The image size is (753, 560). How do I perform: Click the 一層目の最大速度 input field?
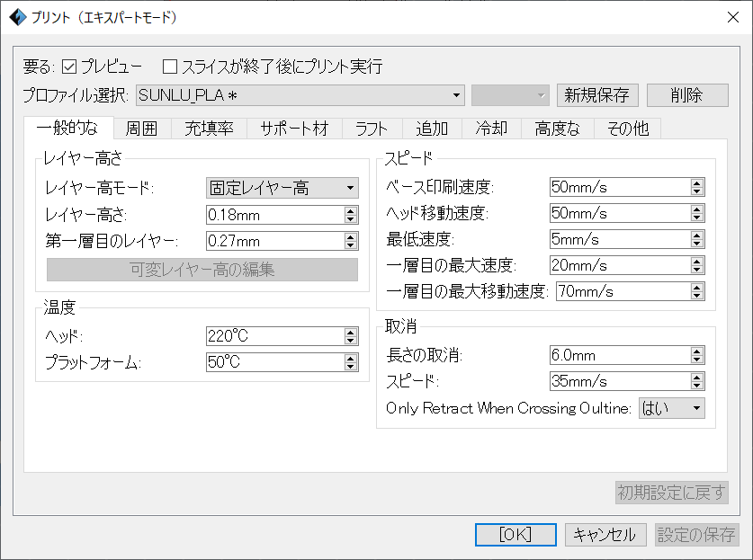618,266
